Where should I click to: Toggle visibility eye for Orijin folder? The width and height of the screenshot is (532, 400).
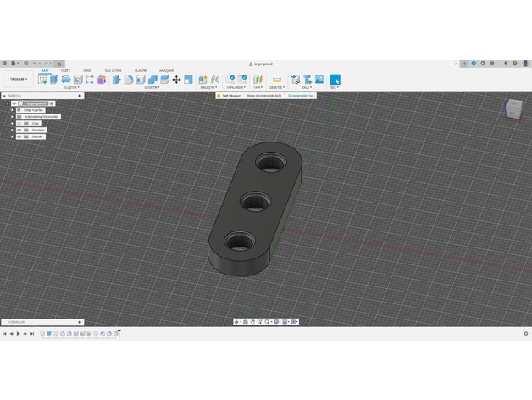click(19, 123)
